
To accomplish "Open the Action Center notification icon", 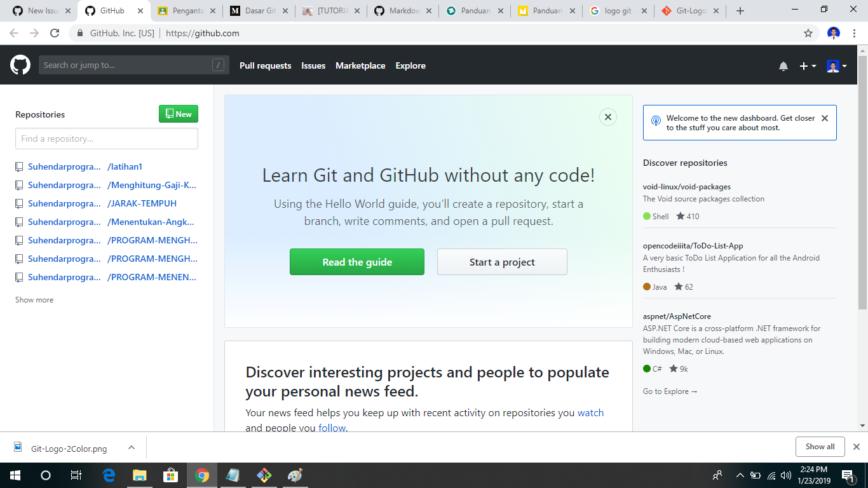I will point(848,475).
